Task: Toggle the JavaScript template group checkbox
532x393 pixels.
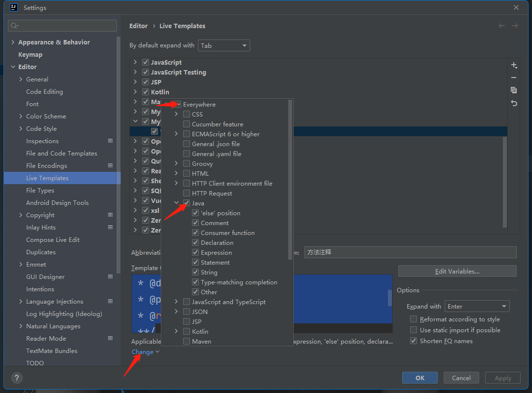Action: 146,62
